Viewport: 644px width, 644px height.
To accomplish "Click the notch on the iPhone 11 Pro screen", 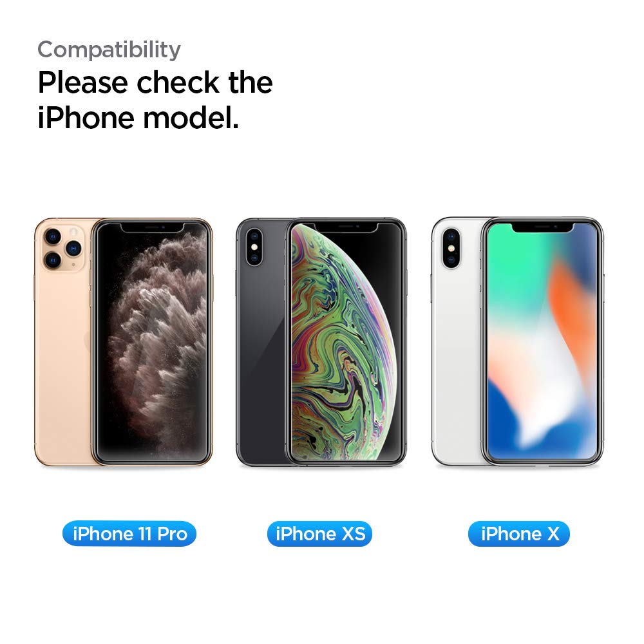I will tap(153, 228).
